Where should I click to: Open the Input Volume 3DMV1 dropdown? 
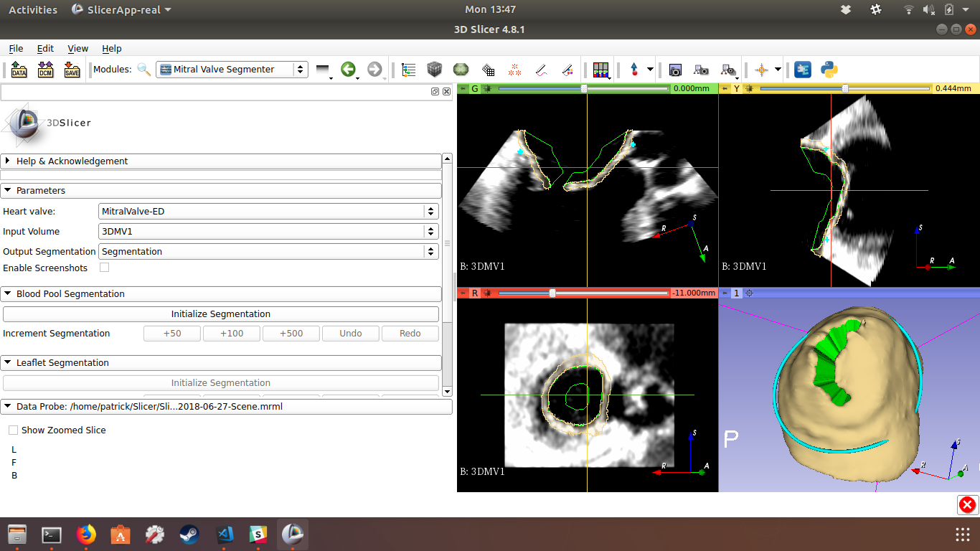pyautogui.click(x=268, y=232)
